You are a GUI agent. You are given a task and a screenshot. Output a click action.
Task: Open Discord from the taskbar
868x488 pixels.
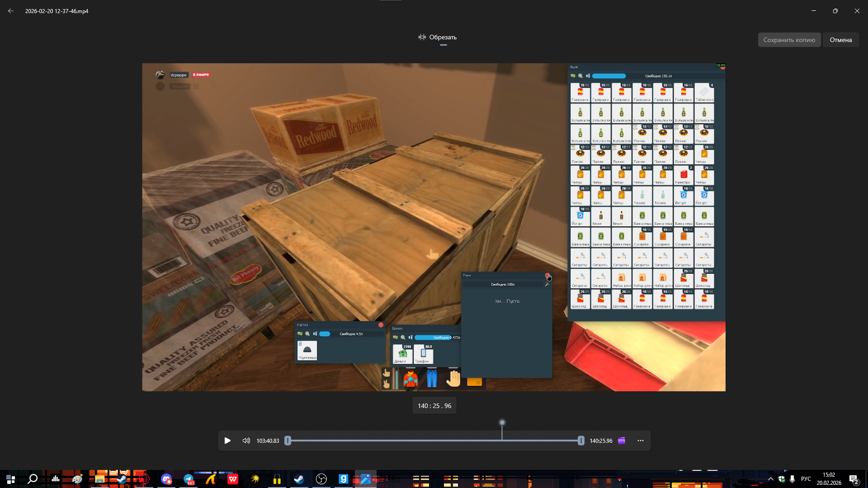[166, 479]
